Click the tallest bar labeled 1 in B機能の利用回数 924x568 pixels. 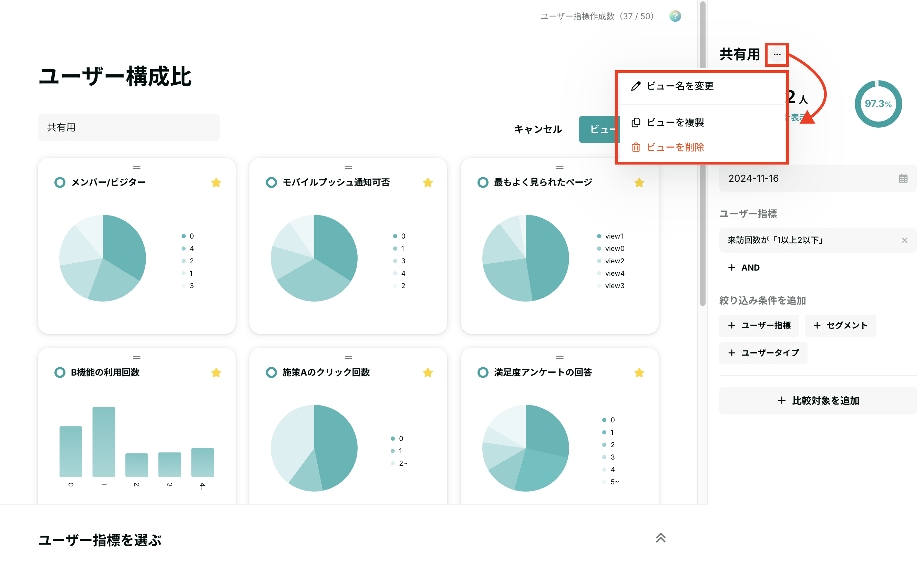point(104,442)
